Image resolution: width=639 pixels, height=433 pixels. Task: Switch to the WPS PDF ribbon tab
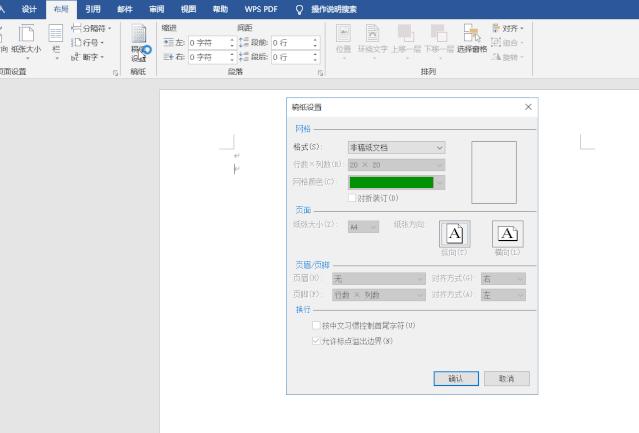pyautogui.click(x=261, y=9)
